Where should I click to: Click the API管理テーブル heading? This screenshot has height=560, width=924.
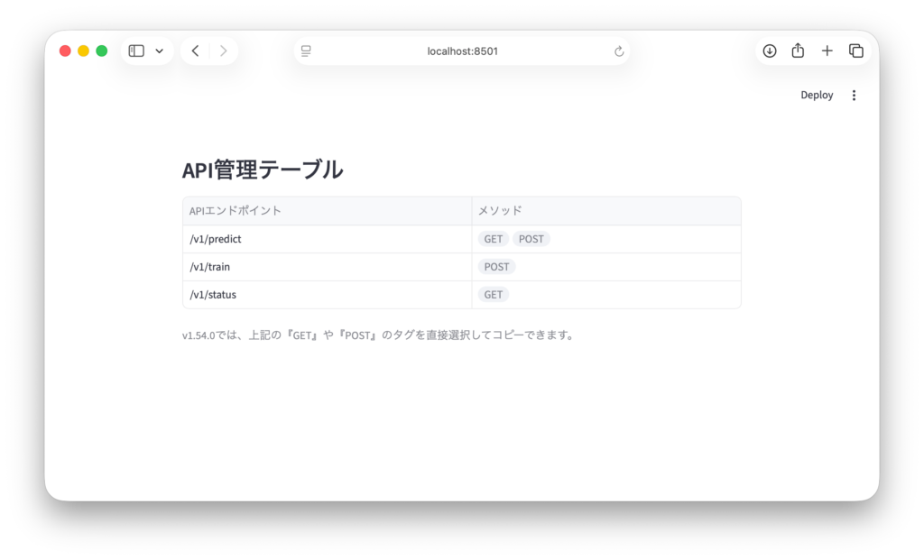click(x=263, y=170)
